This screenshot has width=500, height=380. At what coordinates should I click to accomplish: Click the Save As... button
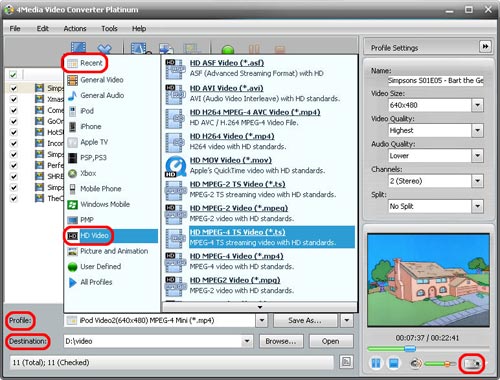305,321
